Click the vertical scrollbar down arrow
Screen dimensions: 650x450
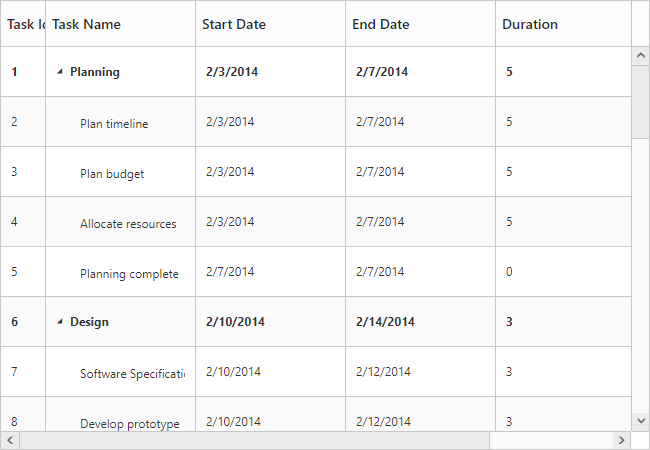click(x=640, y=421)
